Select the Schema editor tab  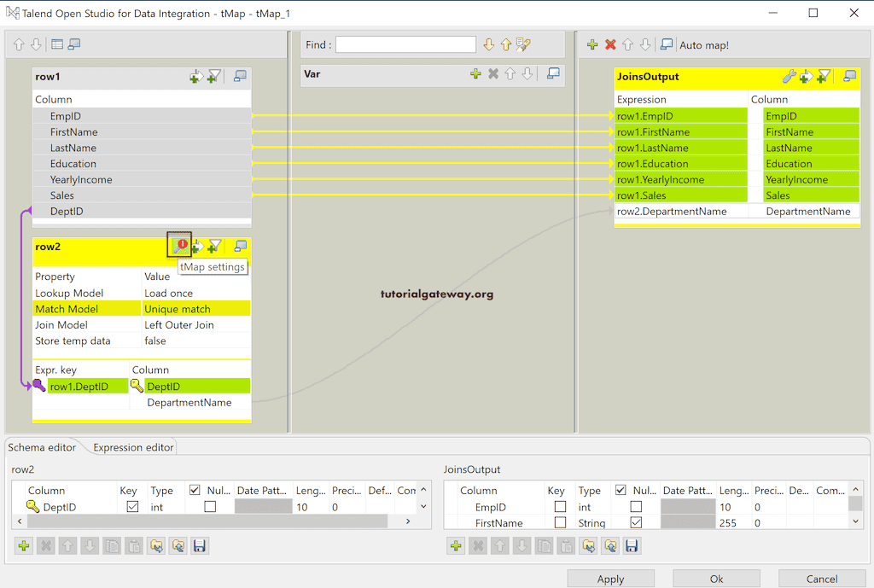pos(41,446)
